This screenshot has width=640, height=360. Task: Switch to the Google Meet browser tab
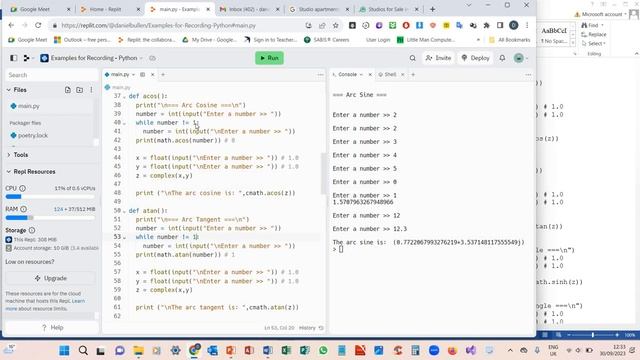(40, 9)
